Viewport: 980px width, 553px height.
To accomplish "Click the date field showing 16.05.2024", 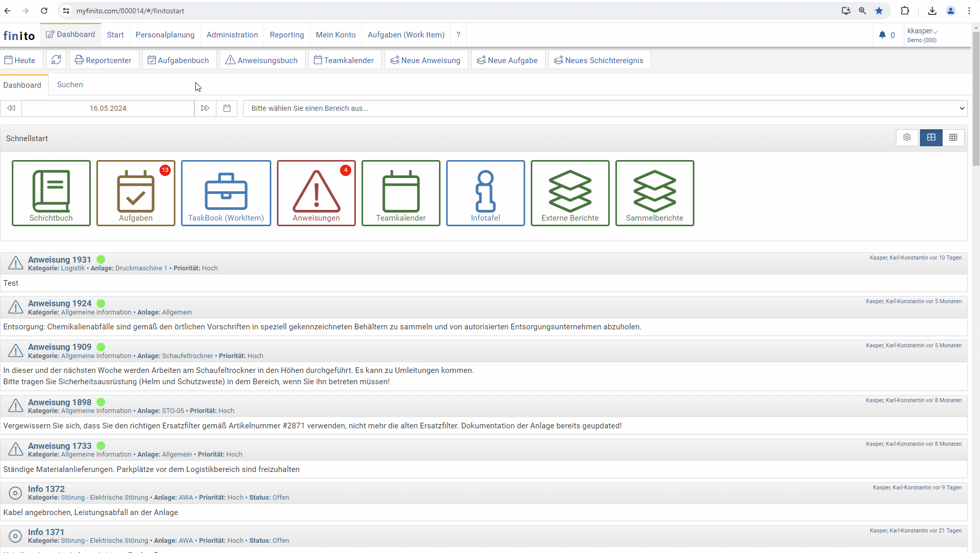I will (x=108, y=108).
